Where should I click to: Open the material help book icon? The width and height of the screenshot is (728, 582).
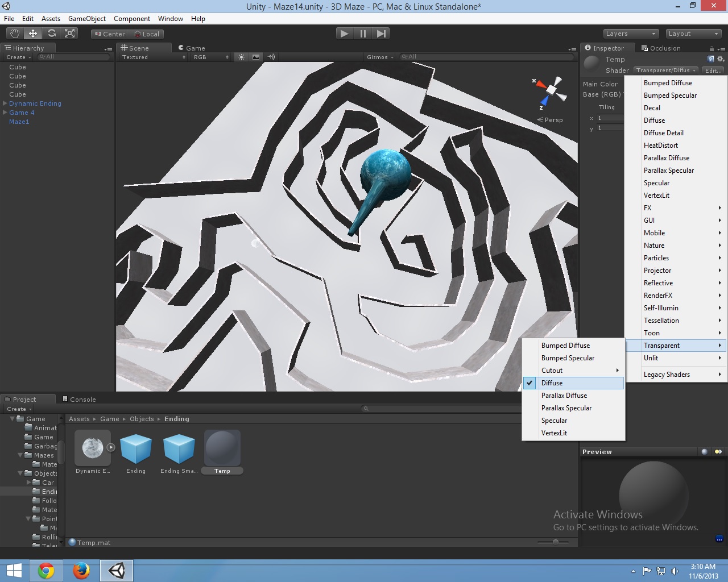coord(711,59)
